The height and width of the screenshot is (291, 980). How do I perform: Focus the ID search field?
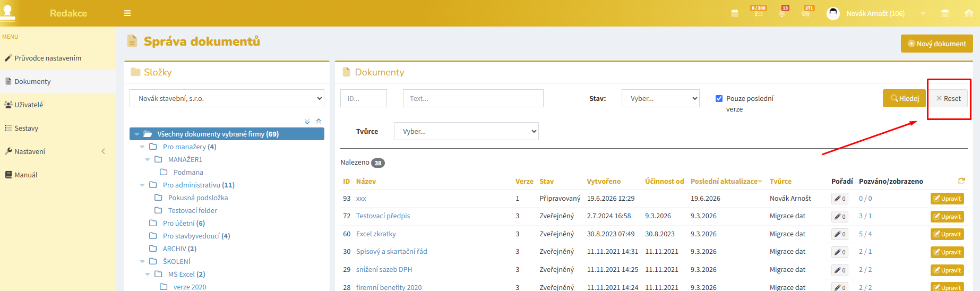pos(364,98)
